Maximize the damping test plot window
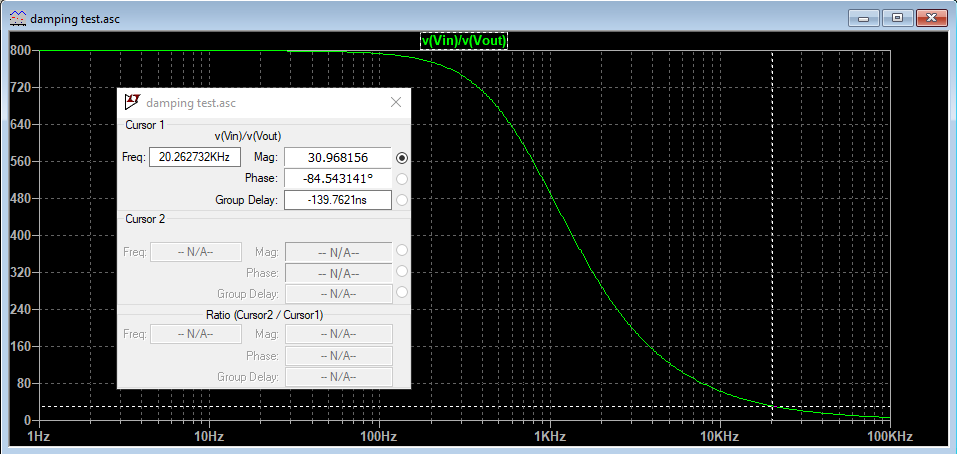Screen dimensions: 957x454 [x=897, y=17]
